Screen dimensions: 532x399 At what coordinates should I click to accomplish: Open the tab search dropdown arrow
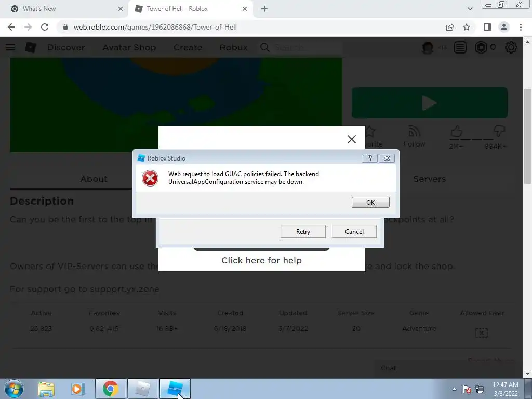(470, 9)
